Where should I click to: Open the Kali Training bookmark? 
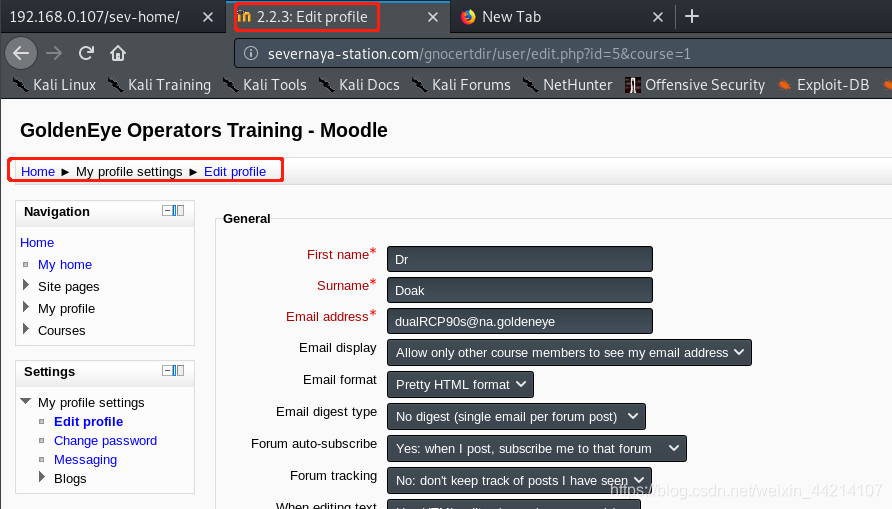159,85
